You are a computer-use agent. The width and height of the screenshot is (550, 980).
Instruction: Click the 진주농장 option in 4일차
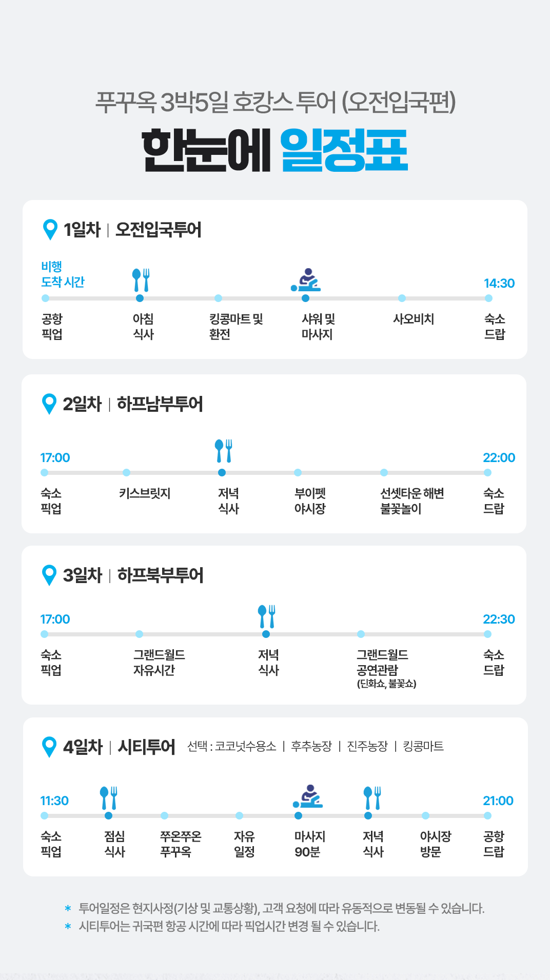coord(367,746)
